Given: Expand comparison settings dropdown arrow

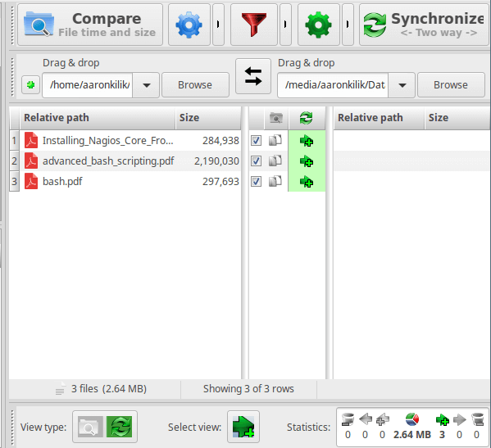Looking at the screenshot, I should [x=218, y=25].
